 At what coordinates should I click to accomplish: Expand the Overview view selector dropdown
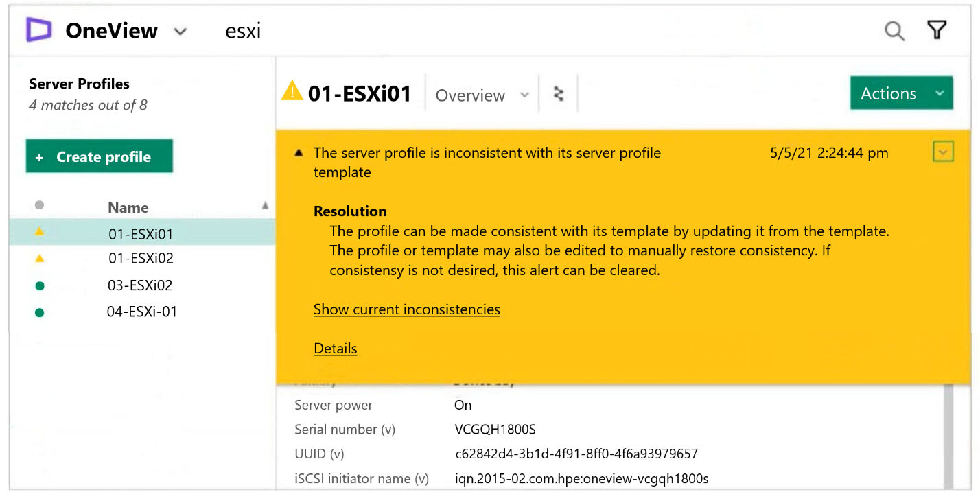click(x=524, y=95)
